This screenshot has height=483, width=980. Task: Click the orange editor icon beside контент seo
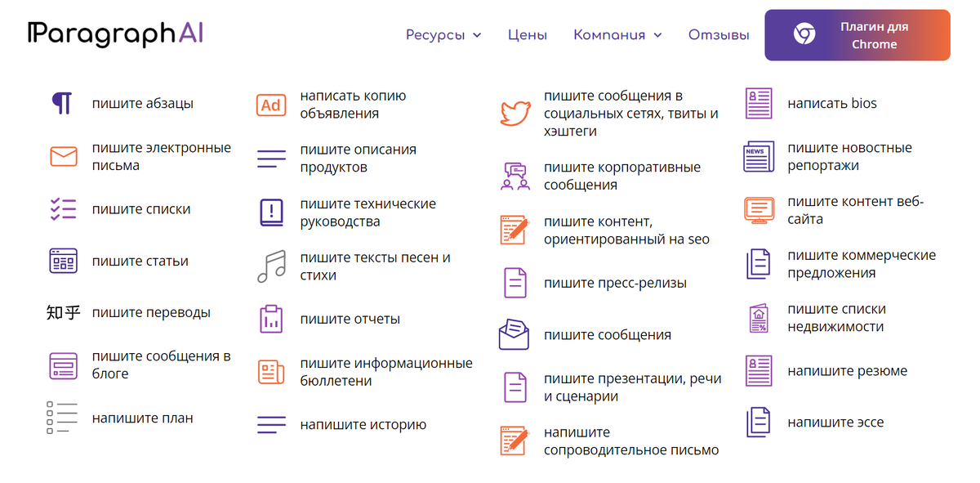click(x=515, y=230)
